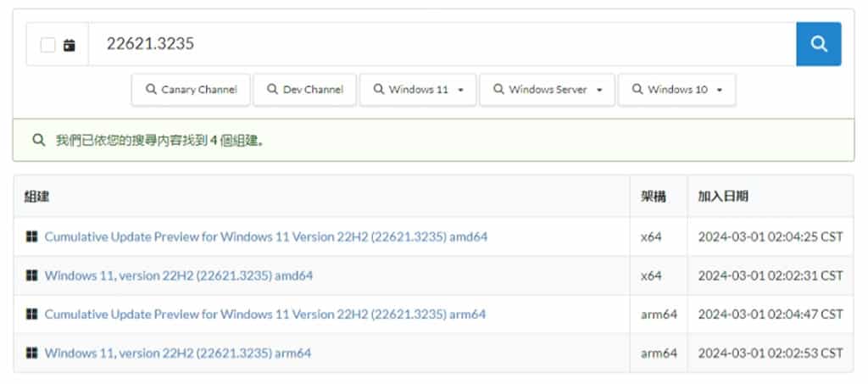868x384 pixels.
Task: Click Windows logo icon beside Cumulative Update arm64
Action: point(31,314)
